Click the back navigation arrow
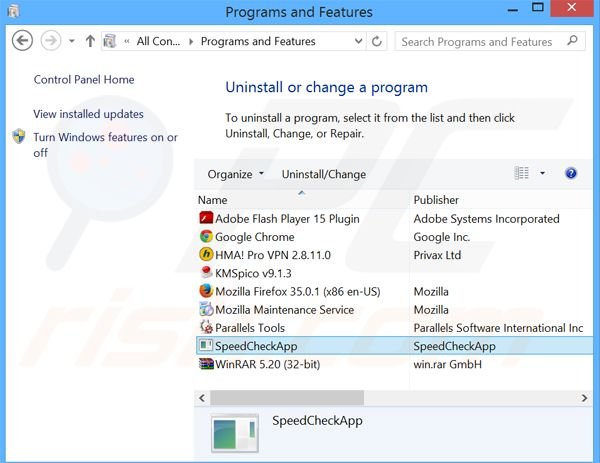This screenshot has height=463, width=600. tap(23, 42)
